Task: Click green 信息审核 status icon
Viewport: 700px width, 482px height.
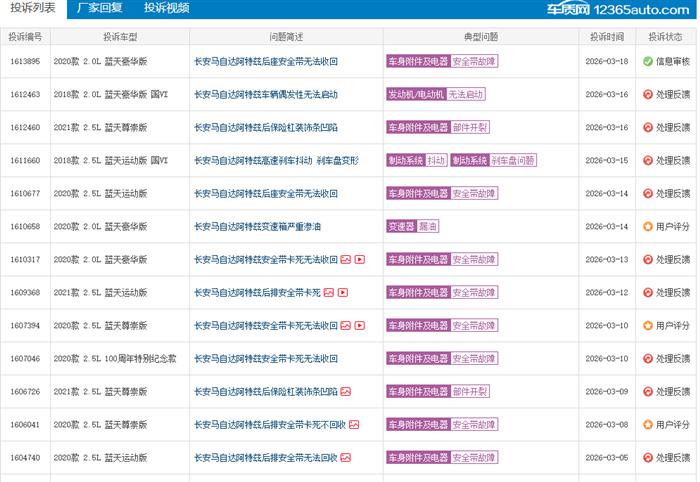Action: click(x=647, y=61)
